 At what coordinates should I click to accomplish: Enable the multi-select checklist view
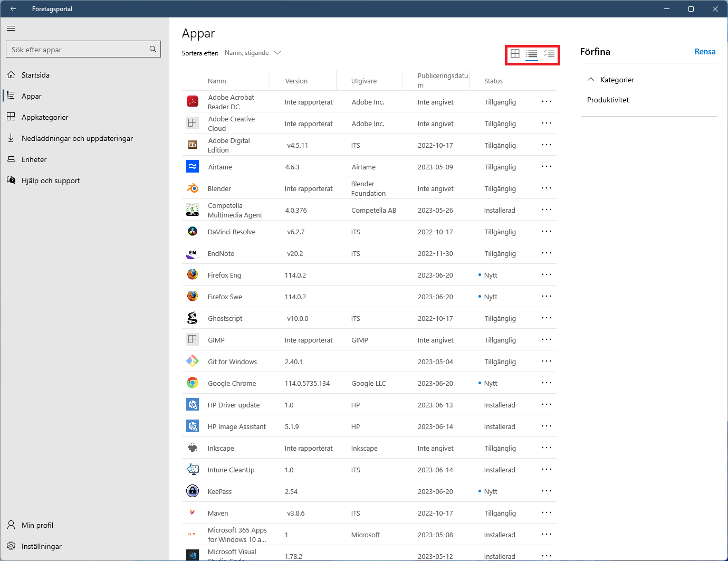(549, 53)
